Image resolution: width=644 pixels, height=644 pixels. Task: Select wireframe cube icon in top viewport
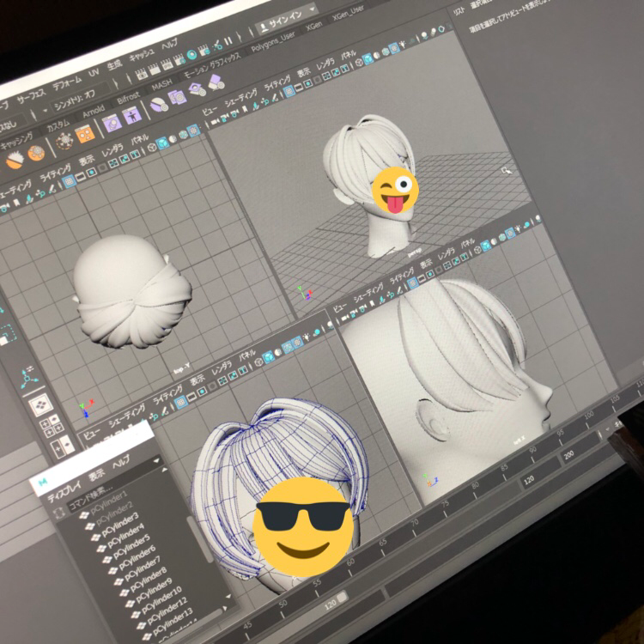click(x=152, y=147)
